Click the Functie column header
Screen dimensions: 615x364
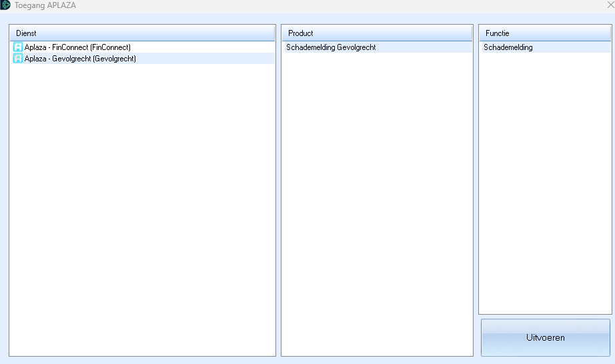pyautogui.click(x=545, y=33)
